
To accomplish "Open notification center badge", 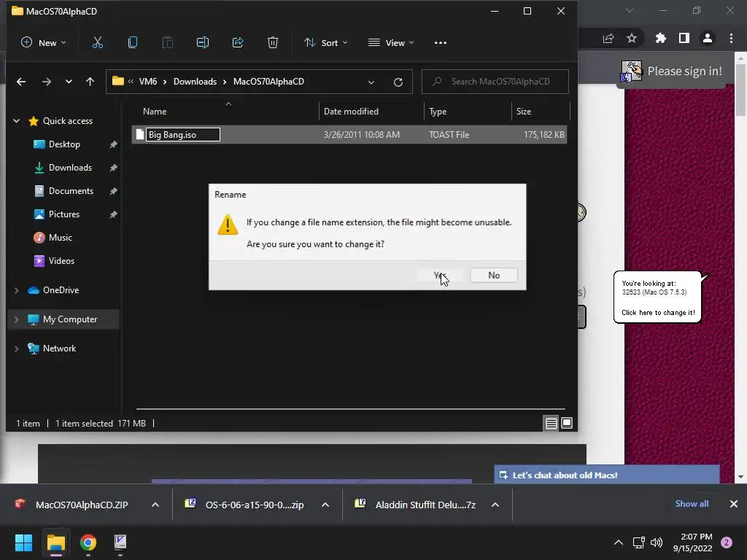I will (x=727, y=542).
